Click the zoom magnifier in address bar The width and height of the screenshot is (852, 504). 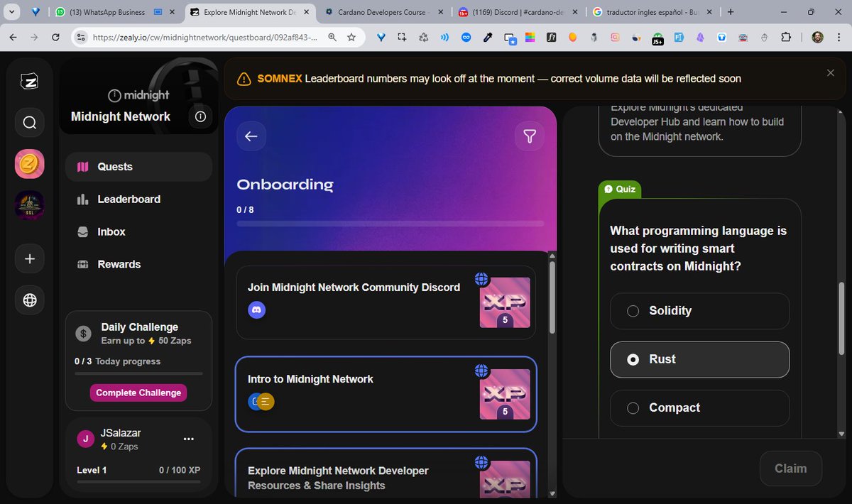point(332,37)
